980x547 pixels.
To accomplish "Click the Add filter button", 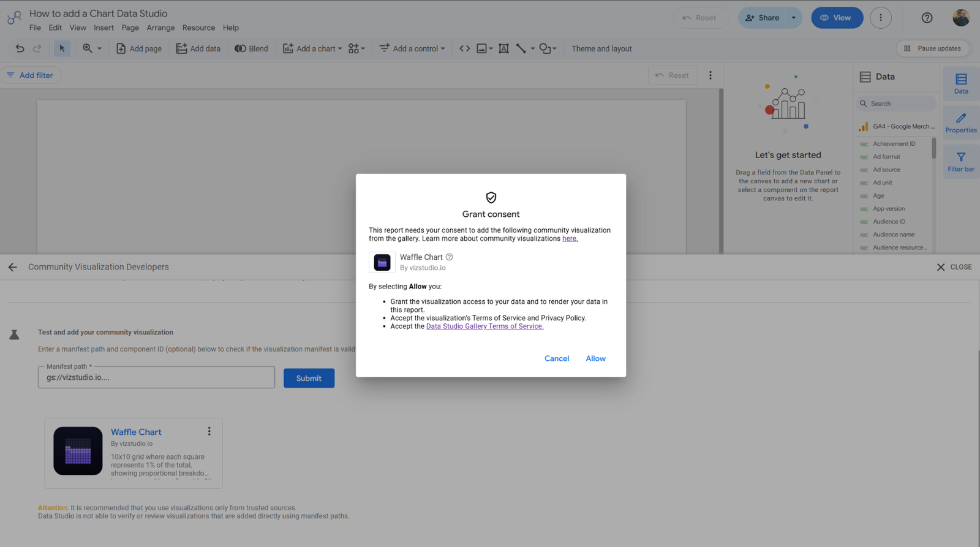I will click(x=31, y=75).
